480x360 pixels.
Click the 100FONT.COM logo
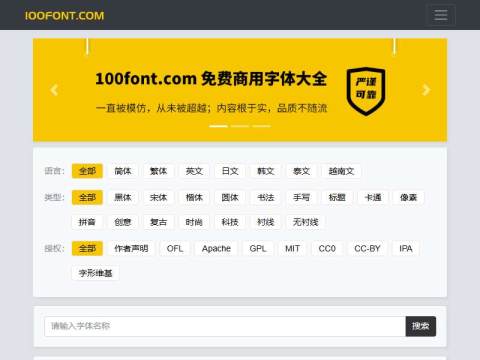[x=64, y=16]
